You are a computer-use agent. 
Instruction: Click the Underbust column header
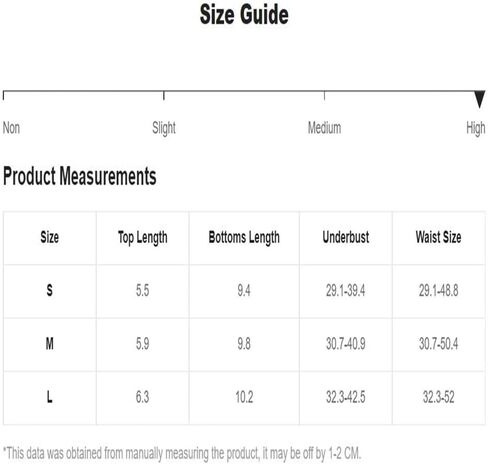(346, 237)
